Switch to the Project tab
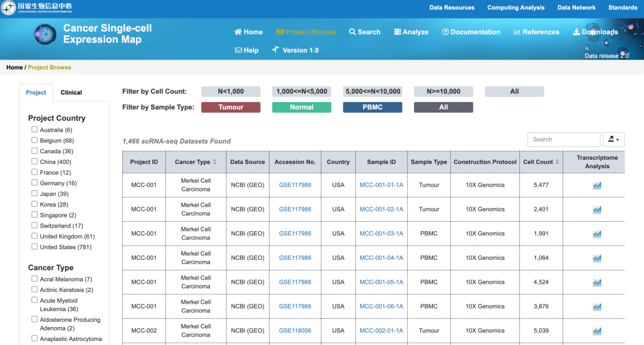This screenshot has width=644, height=345. pyautogui.click(x=36, y=92)
